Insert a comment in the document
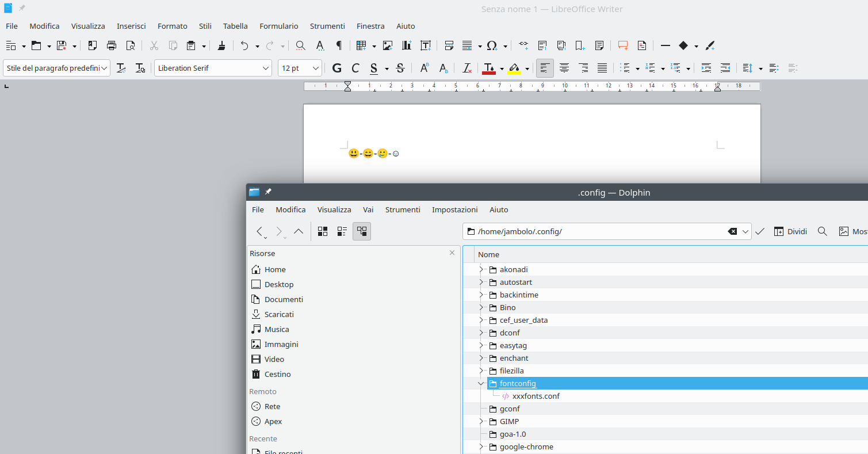The width and height of the screenshot is (868, 454). pyautogui.click(x=622, y=45)
